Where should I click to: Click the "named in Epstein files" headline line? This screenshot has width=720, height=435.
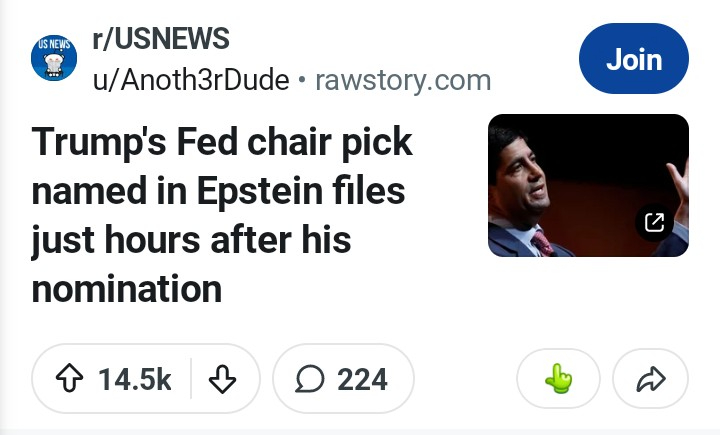click(x=218, y=191)
